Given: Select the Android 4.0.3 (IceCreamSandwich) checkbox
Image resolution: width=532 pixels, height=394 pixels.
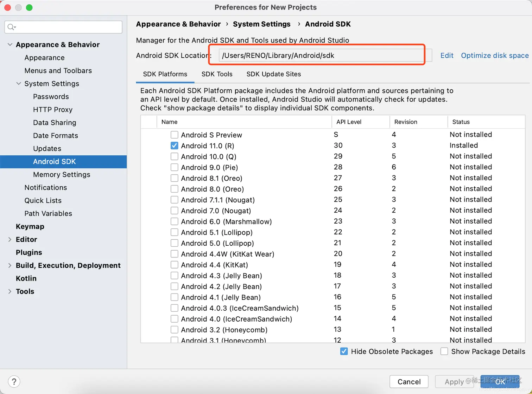Looking at the screenshot, I should [x=174, y=308].
